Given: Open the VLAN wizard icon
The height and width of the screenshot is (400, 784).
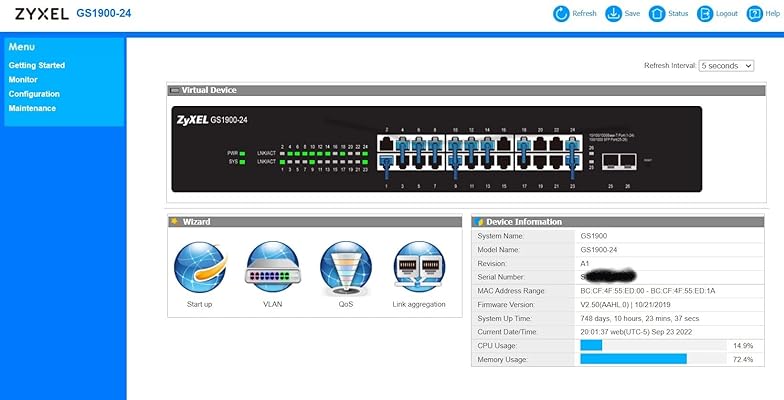Looking at the screenshot, I should click(272, 267).
